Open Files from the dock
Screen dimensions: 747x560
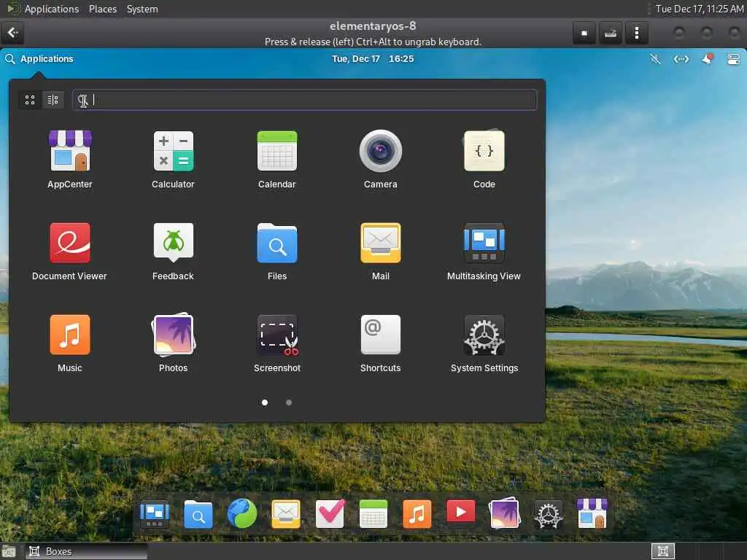(198, 514)
